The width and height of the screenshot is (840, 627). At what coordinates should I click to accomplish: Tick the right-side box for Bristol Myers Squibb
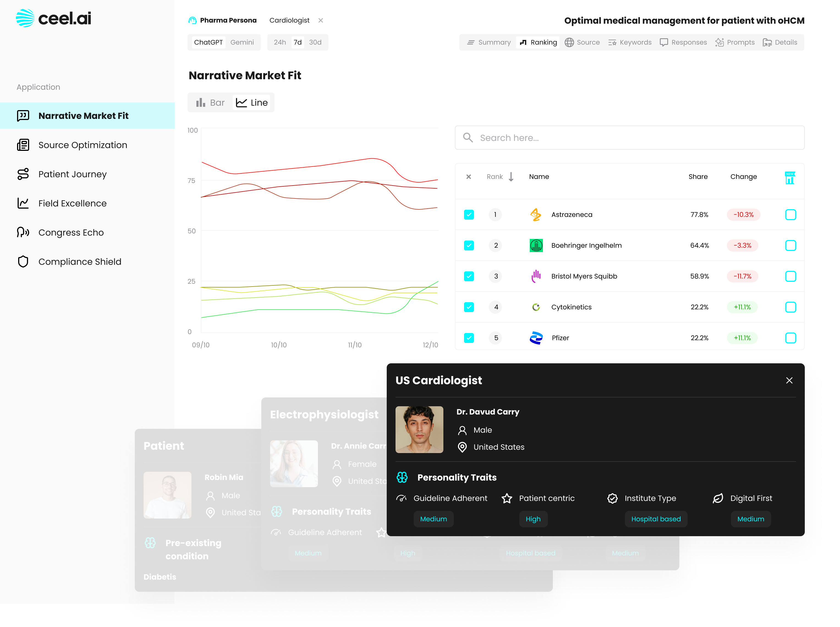[790, 276]
